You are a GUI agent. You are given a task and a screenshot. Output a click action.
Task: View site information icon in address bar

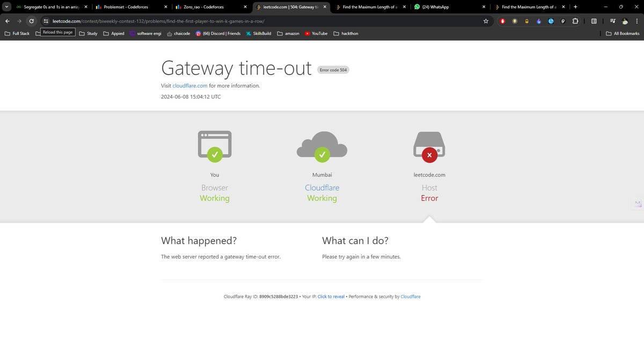pyautogui.click(x=46, y=21)
